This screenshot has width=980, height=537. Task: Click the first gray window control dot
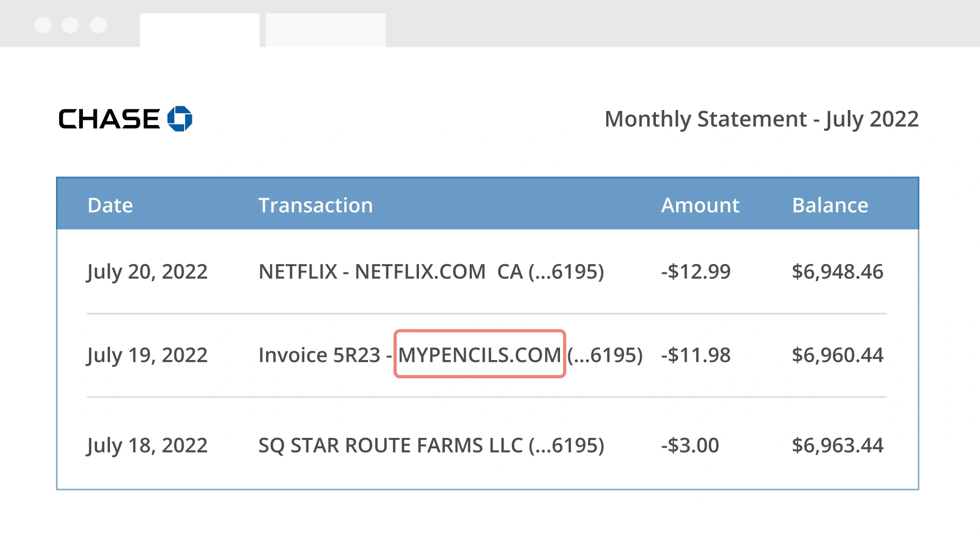click(x=43, y=25)
